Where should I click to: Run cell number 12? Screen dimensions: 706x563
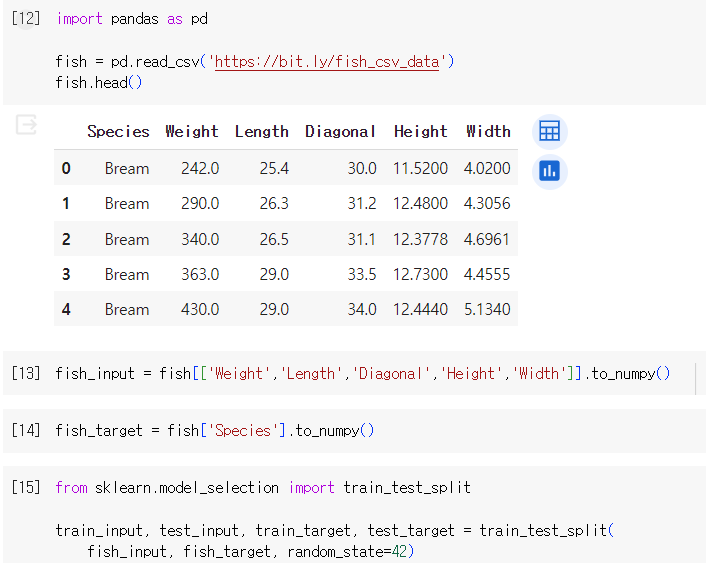26,19
